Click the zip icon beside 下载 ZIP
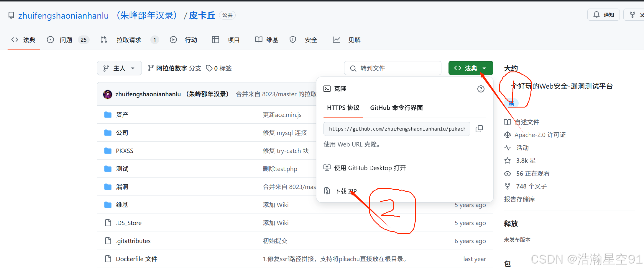The width and height of the screenshot is (644, 270). point(327,191)
